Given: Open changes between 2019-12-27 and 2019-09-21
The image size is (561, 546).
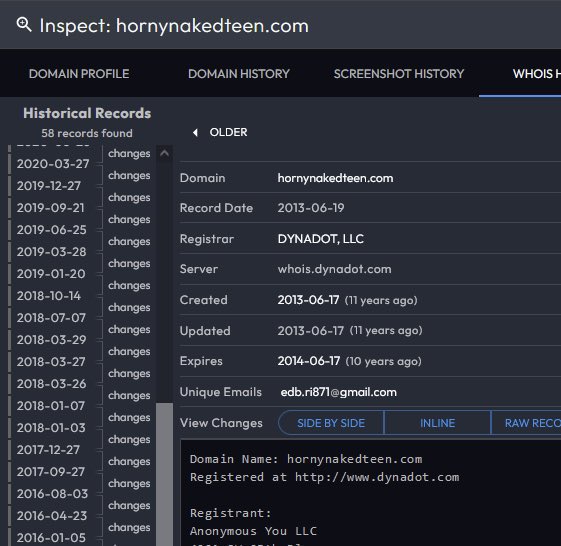Looking at the screenshot, I should (x=129, y=197).
